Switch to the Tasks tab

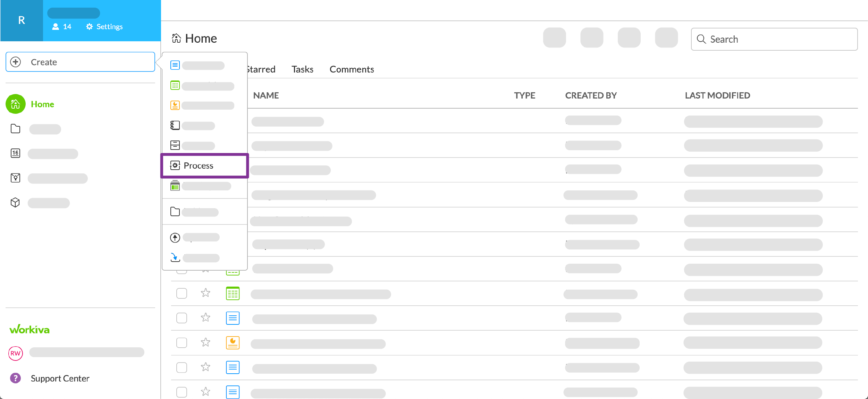point(302,69)
